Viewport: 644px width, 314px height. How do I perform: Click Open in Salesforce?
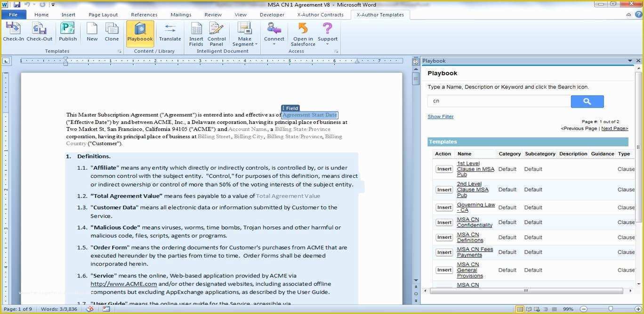(303, 34)
